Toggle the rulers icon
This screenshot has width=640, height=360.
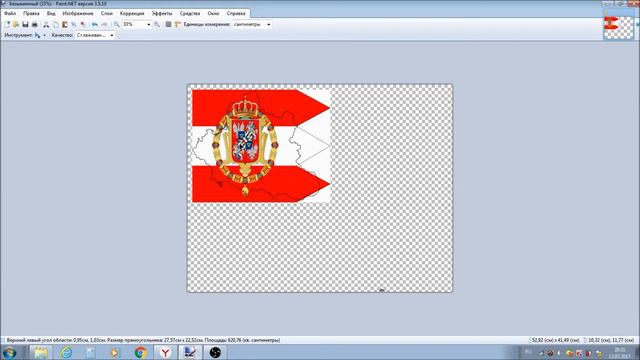178,24
